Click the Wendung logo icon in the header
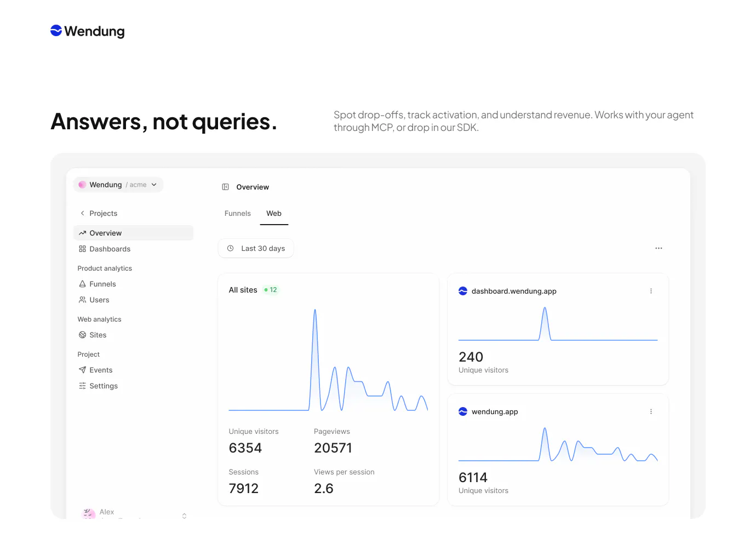Viewport: 756px width, 538px height. click(x=56, y=31)
